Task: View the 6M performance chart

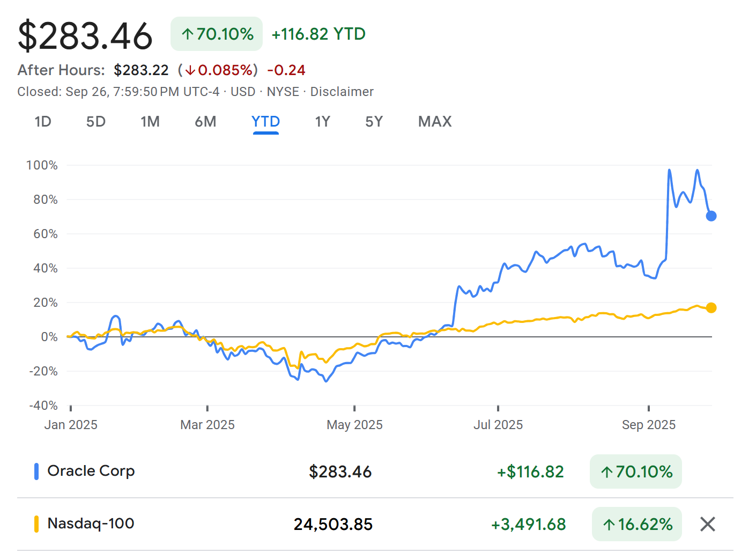Action: tap(205, 122)
